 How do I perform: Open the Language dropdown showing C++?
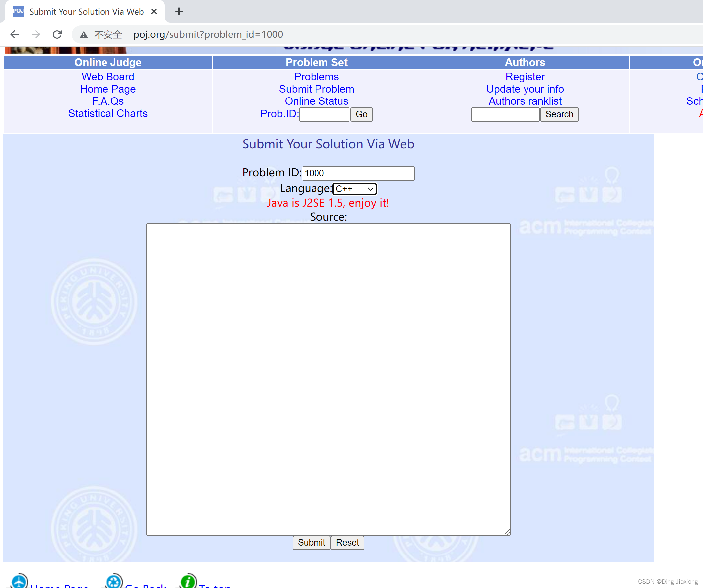(355, 189)
